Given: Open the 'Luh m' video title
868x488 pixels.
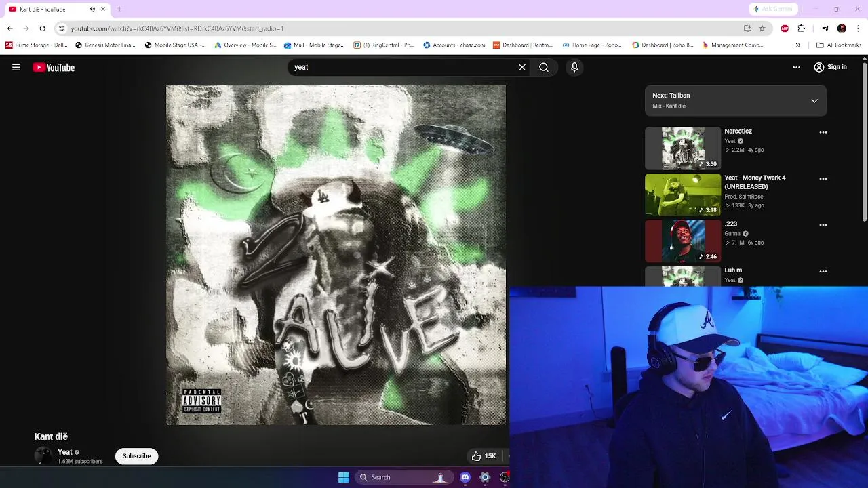Looking at the screenshot, I should (733, 270).
